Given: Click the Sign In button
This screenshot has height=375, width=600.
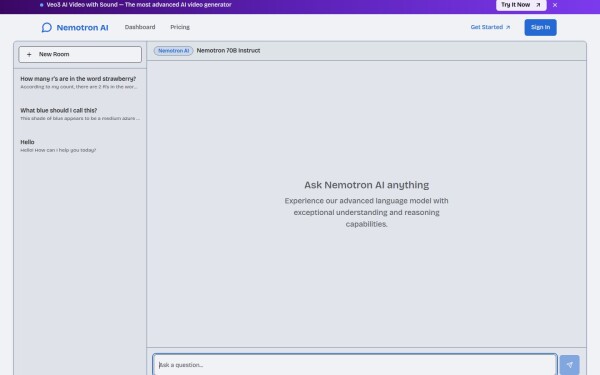Looking at the screenshot, I should click(540, 28).
